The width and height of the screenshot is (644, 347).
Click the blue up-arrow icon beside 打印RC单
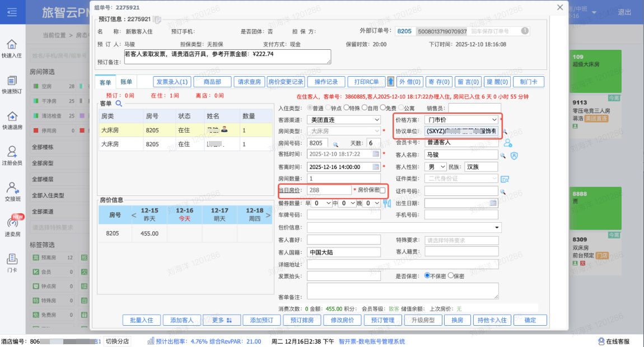(x=391, y=82)
